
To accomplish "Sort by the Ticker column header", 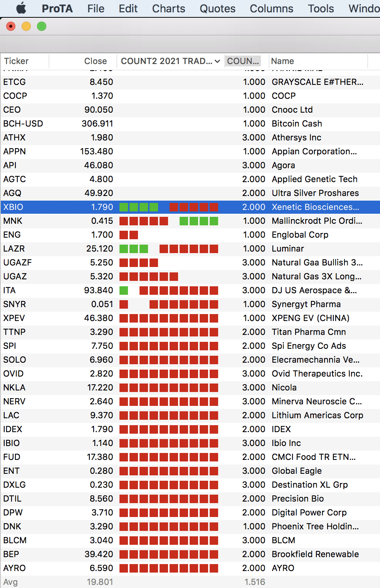I will [16, 61].
